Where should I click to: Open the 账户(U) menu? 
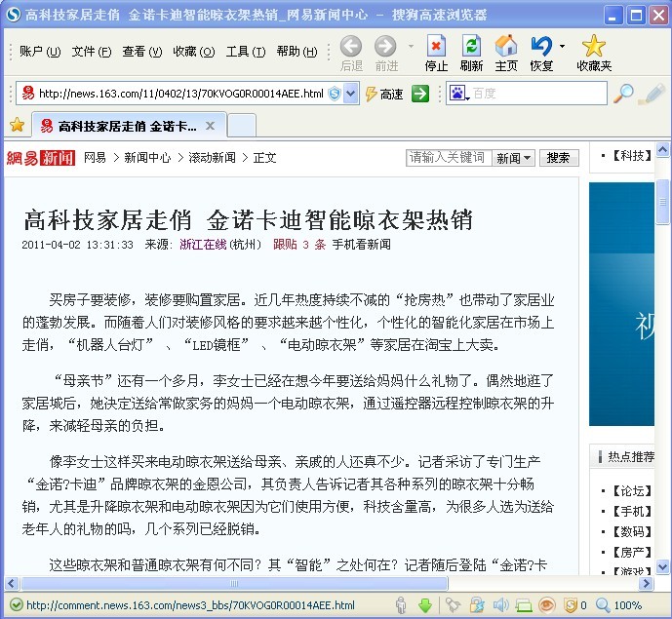point(40,52)
